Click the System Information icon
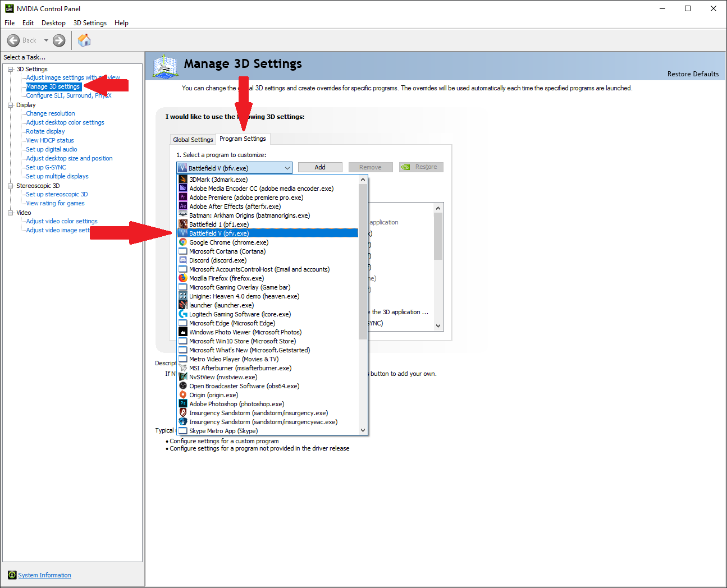Screen dimensions: 727x588 click(x=12, y=575)
